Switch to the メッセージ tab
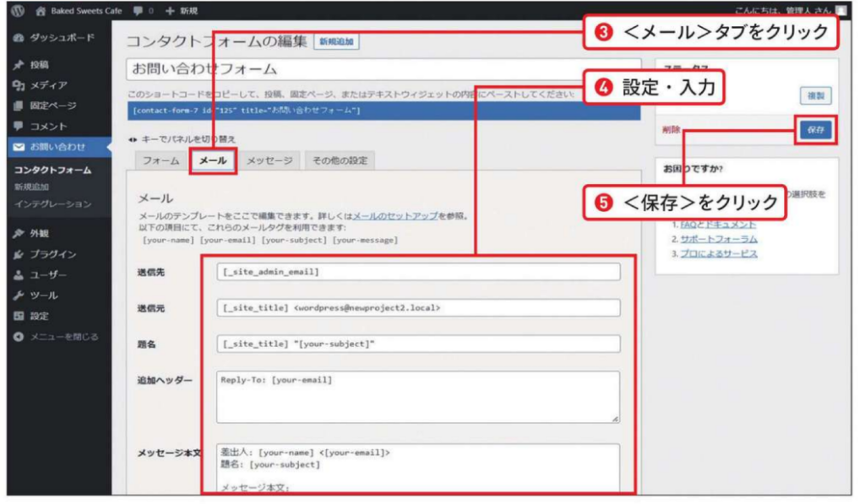 [x=269, y=160]
